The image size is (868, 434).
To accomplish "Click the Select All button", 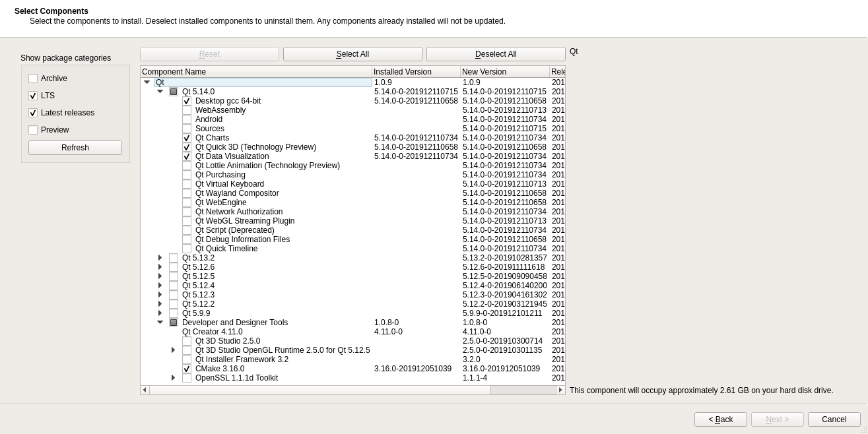I will tap(352, 54).
